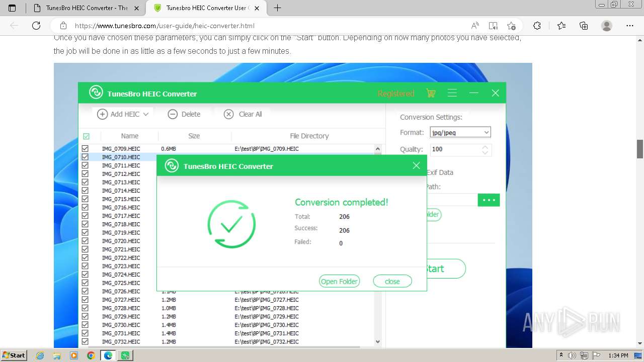Image resolution: width=644 pixels, height=362 pixels.
Task: Toggle checkbox for IMG_0732.HEIC
Action: (x=85, y=341)
